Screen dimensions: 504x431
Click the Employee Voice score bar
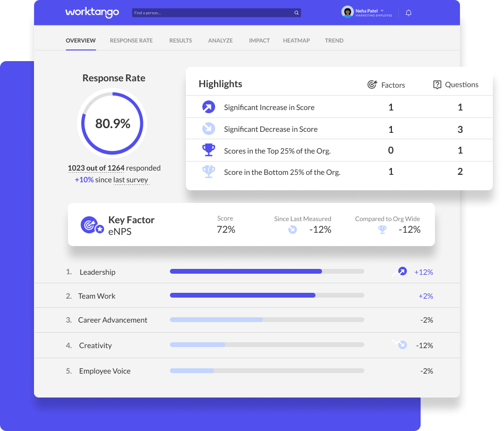(267, 371)
